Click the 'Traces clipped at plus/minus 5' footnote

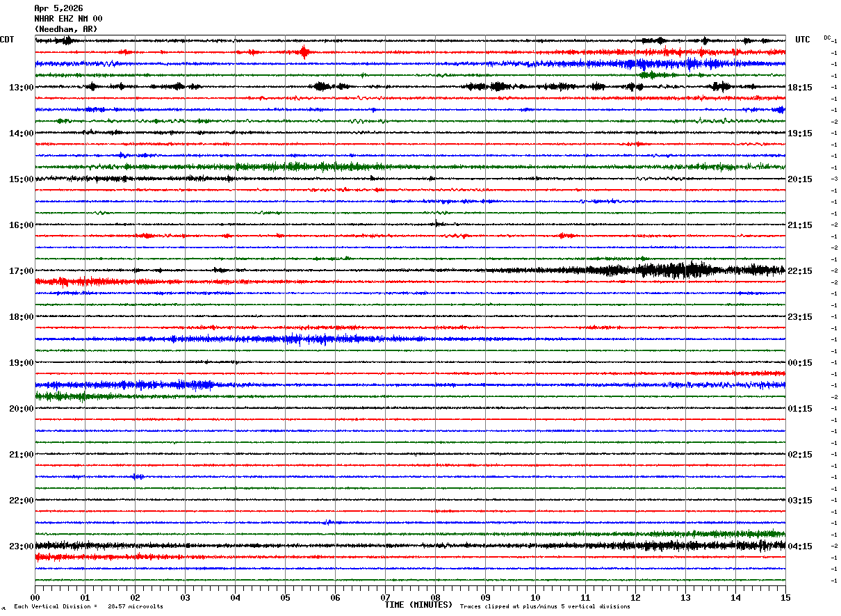545,607
